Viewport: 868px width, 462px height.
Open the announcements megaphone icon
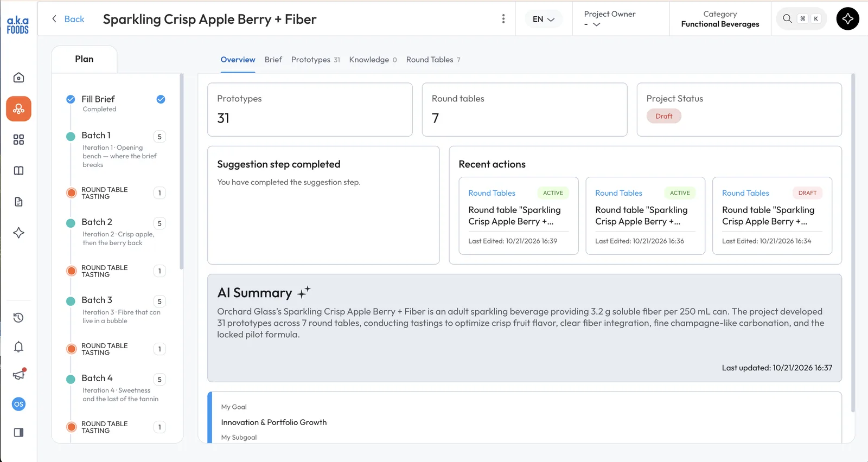pos(18,375)
